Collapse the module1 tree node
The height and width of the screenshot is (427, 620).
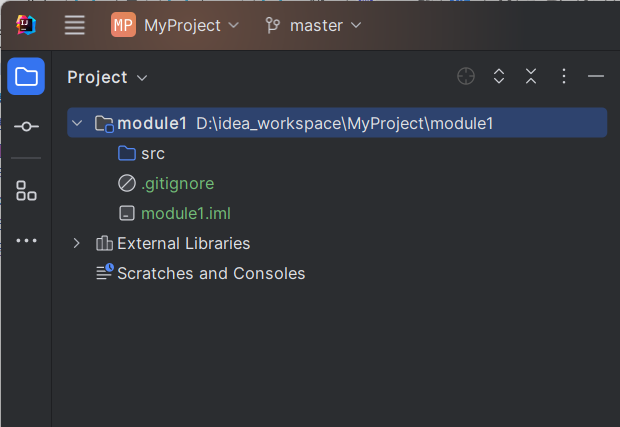click(x=77, y=123)
